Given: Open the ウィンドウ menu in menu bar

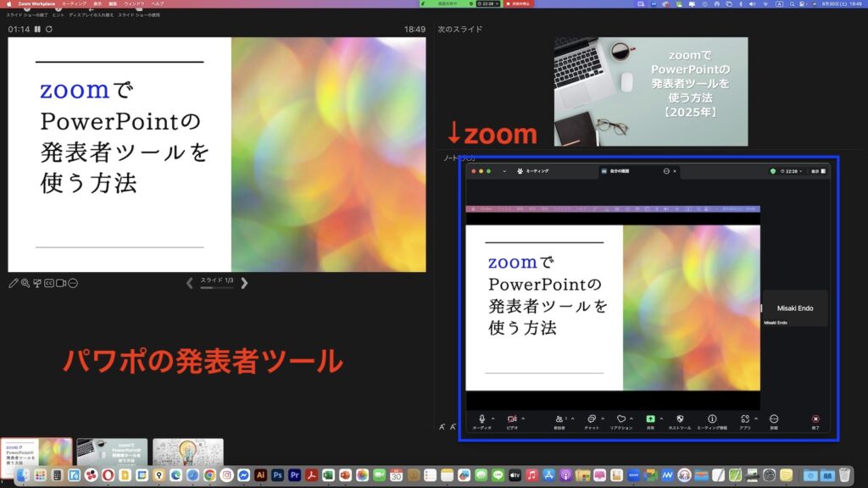Looking at the screenshot, I should click(x=134, y=4).
